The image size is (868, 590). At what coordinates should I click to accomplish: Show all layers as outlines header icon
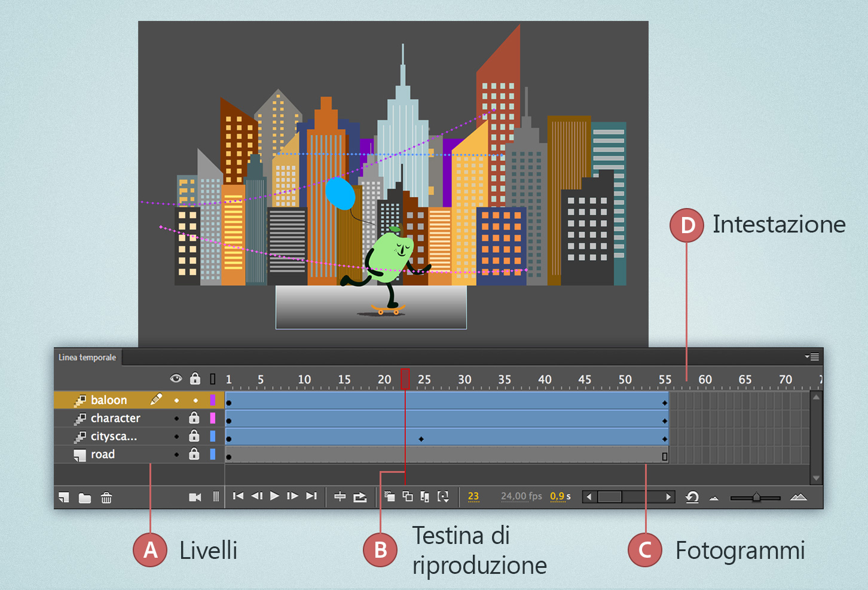213,378
